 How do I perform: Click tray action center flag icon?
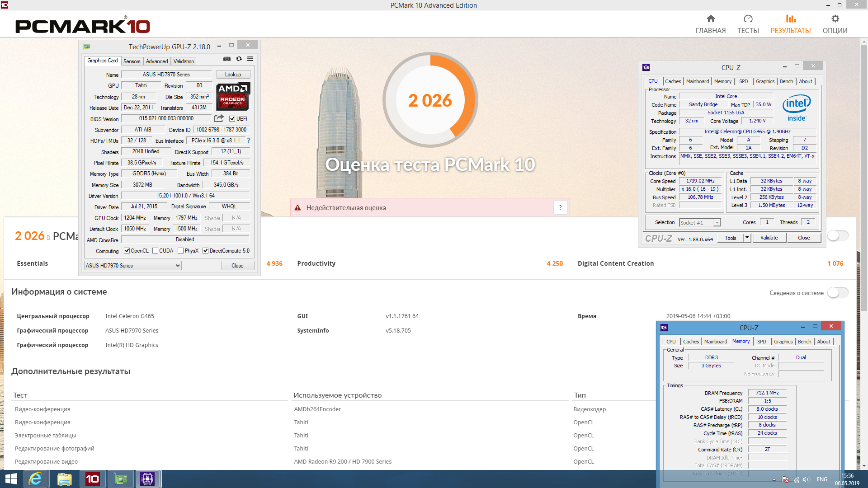(x=785, y=480)
